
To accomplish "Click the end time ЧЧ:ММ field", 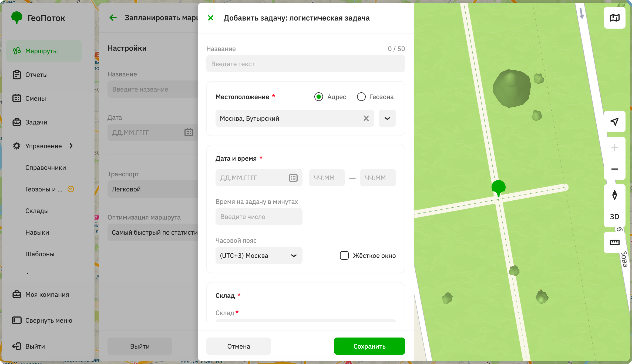I will [x=378, y=178].
